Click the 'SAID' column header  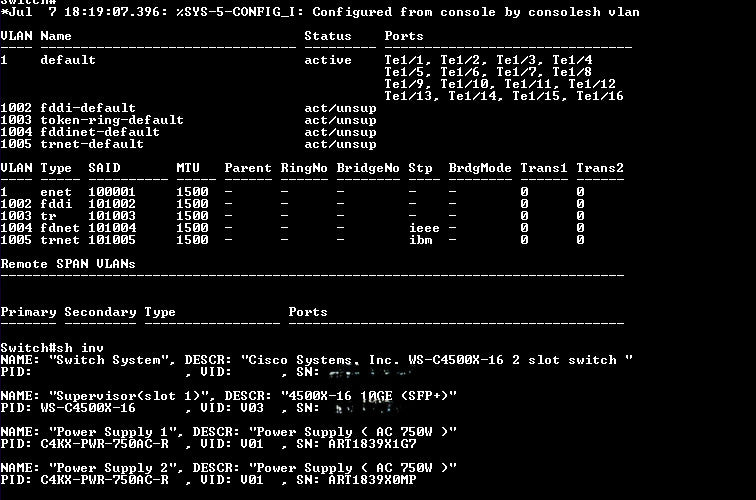[104, 168]
